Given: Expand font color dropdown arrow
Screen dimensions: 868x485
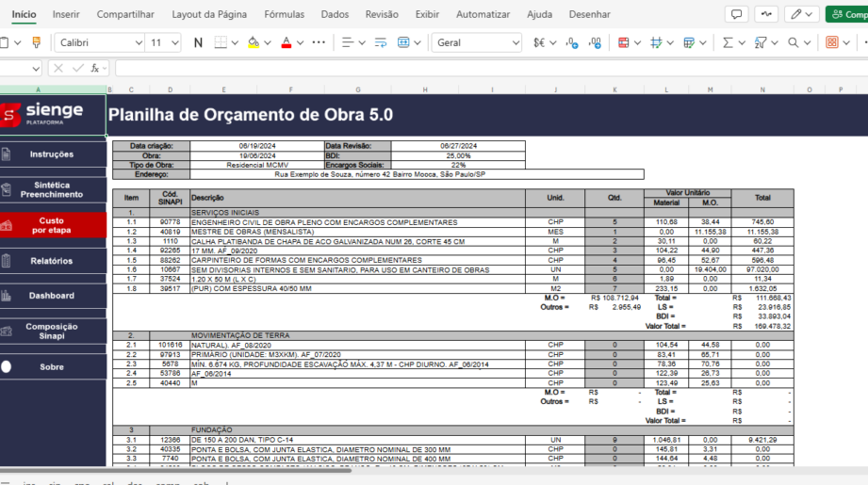Looking at the screenshot, I should click(300, 42).
